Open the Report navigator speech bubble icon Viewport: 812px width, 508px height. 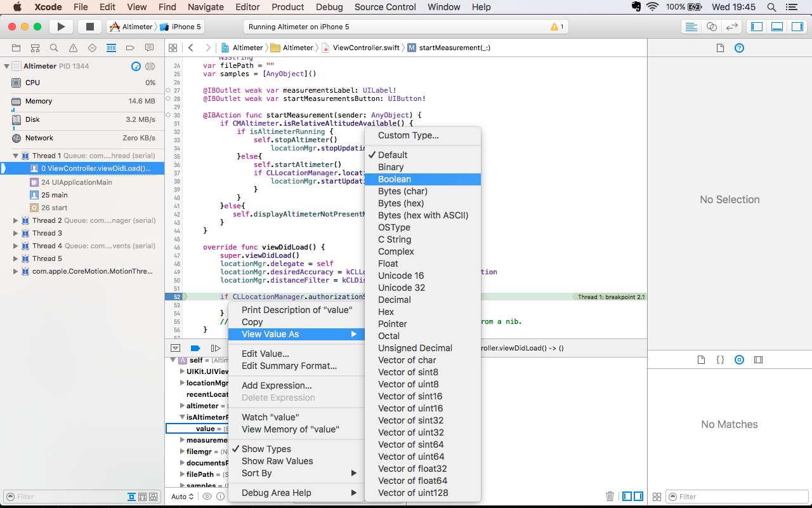(x=150, y=48)
